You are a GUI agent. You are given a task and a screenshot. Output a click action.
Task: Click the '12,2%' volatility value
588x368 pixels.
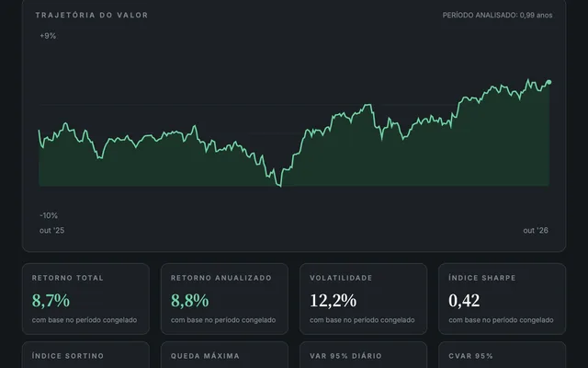[333, 301]
